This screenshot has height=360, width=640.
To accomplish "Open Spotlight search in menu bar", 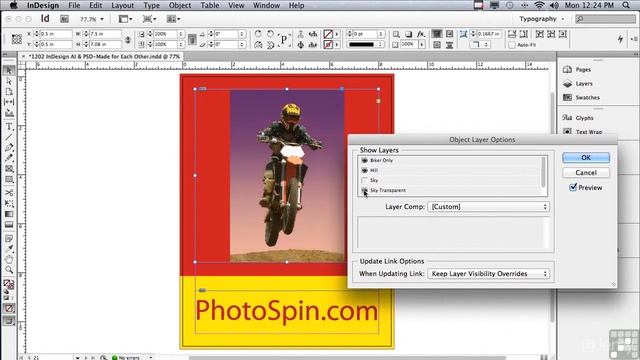I will coord(626,5).
